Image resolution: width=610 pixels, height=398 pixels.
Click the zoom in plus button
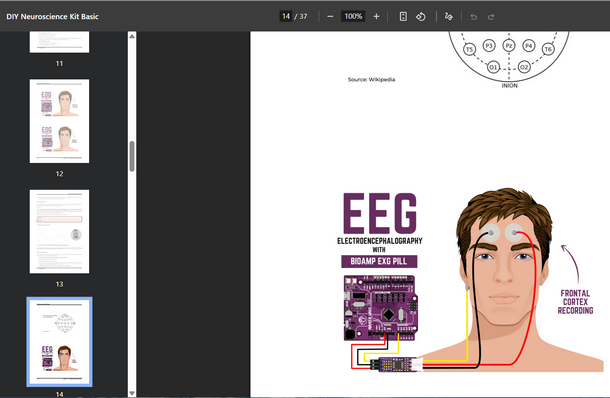click(x=376, y=16)
